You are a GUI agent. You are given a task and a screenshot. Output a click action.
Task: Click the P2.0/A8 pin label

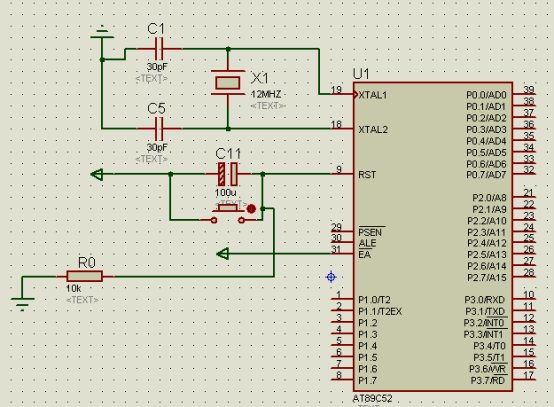click(489, 198)
